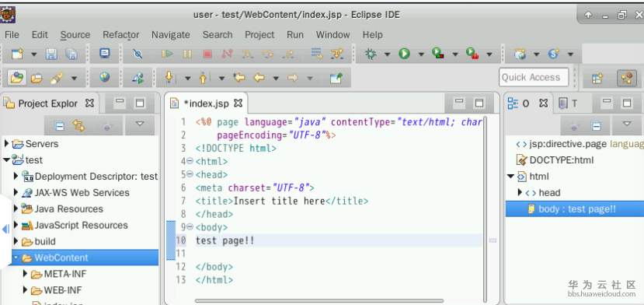Image resolution: width=644 pixels, height=305 pixels.
Task: Click the Debug bug icon
Action: coord(371,54)
